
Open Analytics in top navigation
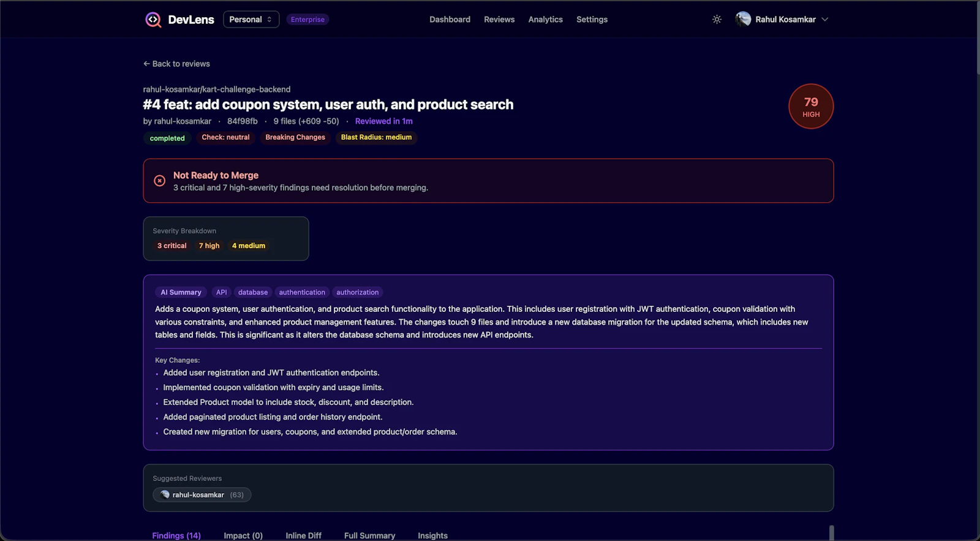point(545,20)
